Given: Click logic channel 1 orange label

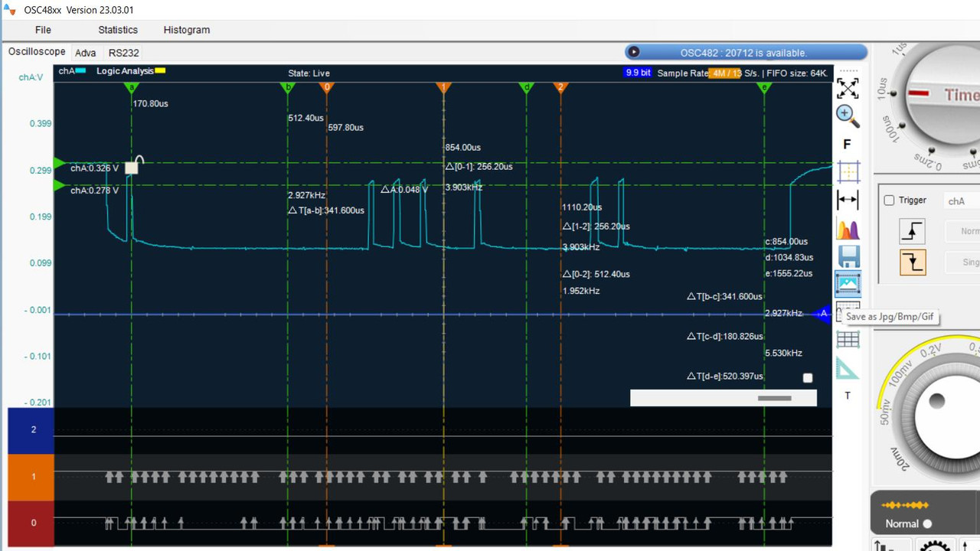Looking at the screenshot, I should 31,477.
